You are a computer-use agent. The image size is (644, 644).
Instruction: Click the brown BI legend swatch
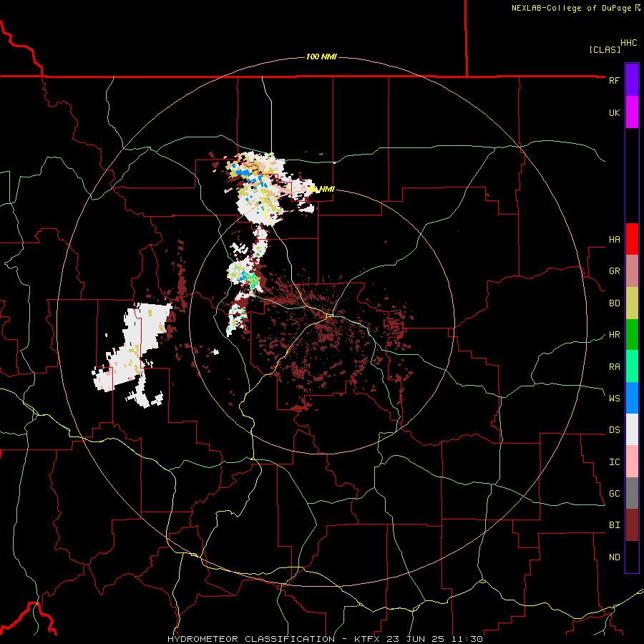(632, 525)
